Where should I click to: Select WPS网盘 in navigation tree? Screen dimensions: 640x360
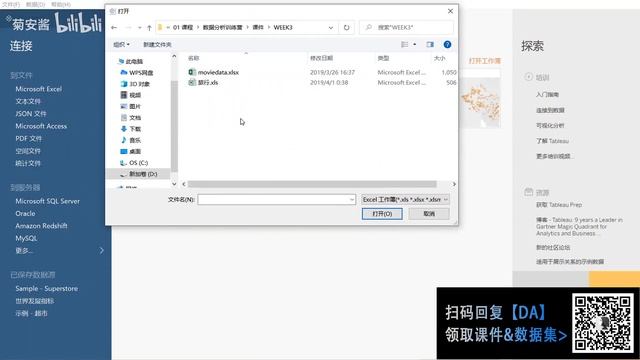click(137, 73)
